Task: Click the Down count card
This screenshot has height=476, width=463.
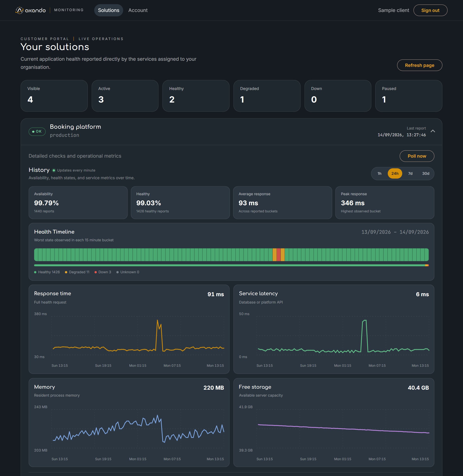Action: (x=338, y=96)
